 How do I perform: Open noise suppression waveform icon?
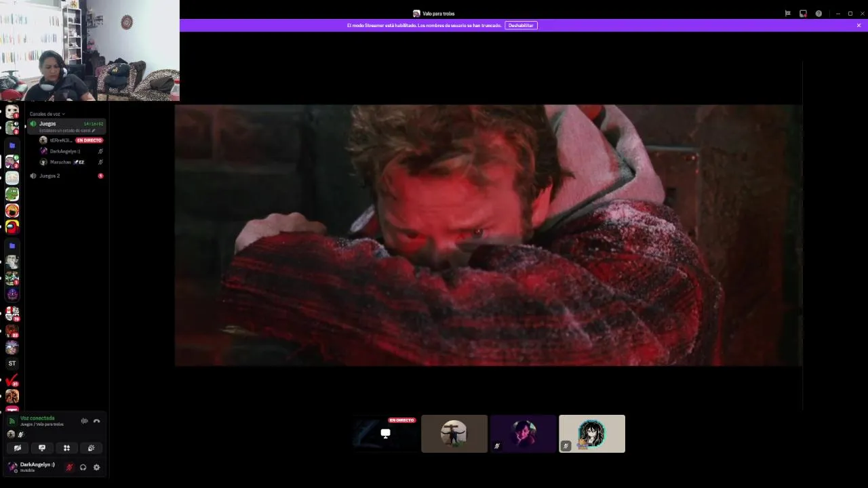85,421
